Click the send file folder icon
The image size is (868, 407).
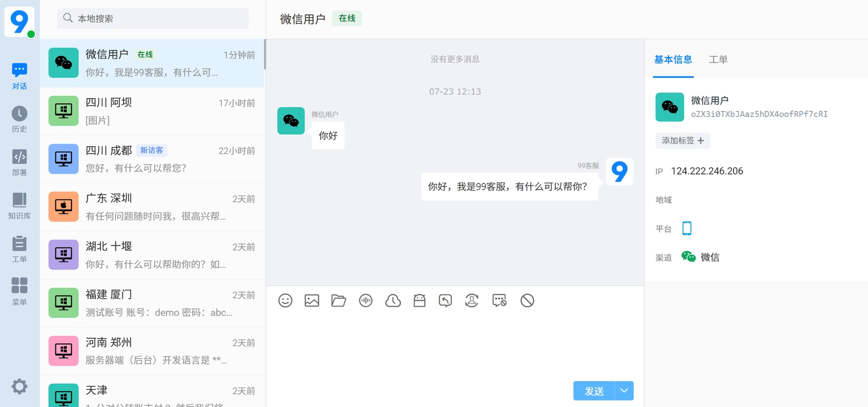[x=339, y=300]
